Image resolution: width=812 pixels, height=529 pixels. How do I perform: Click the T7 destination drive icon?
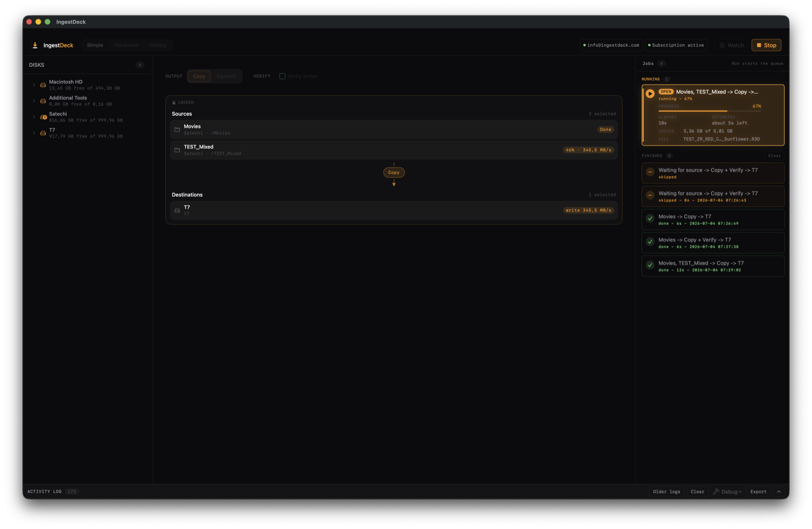[177, 210]
